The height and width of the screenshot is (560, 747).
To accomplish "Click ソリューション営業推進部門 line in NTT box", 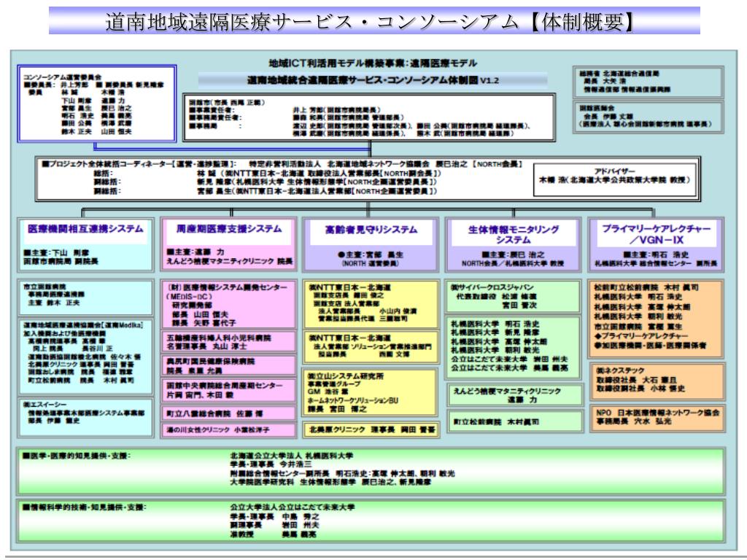I will coord(372,346).
